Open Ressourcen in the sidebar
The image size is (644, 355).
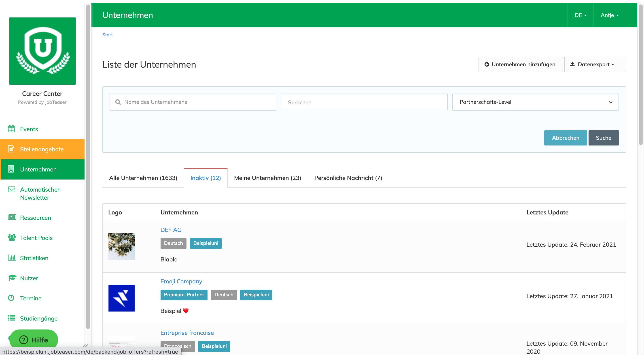click(42, 218)
